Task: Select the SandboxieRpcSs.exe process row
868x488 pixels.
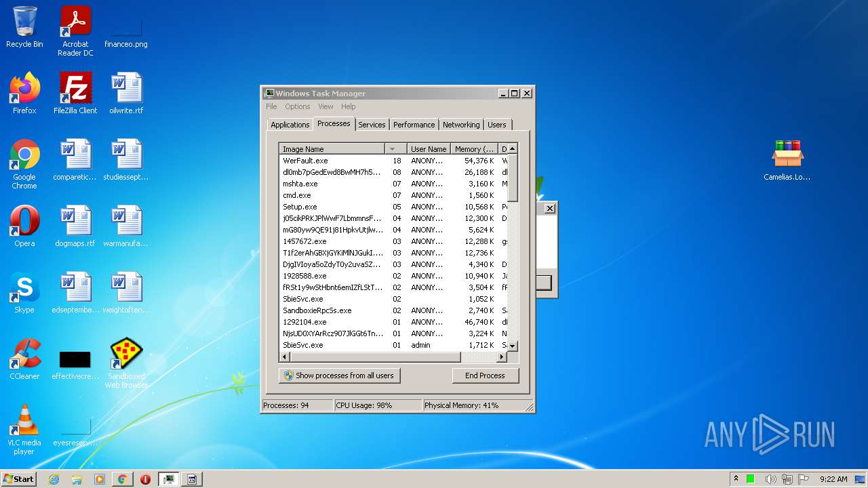Action: (393, 310)
